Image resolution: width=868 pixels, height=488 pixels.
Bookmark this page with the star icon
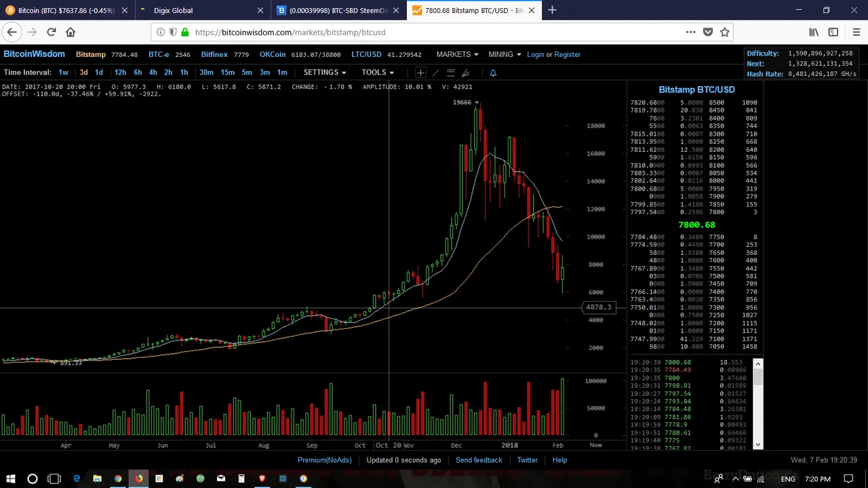(725, 32)
